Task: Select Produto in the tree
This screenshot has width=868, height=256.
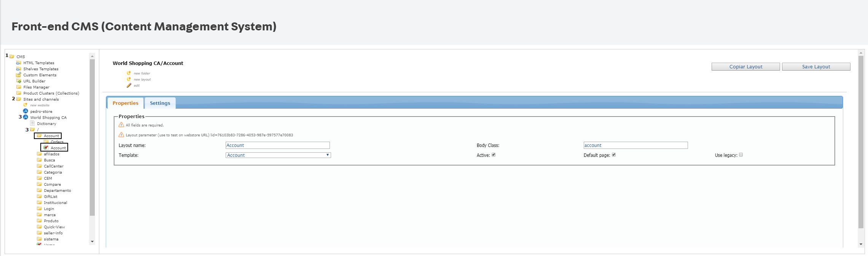Action: click(x=51, y=221)
